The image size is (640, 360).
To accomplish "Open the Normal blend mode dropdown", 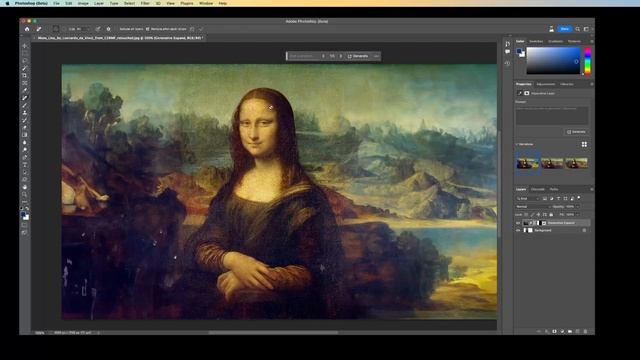I will tap(532, 207).
